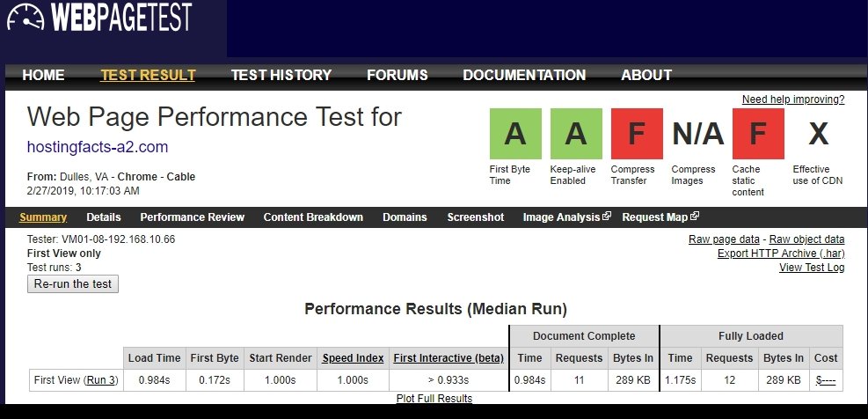Open the Plot Full Results link
This screenshot has width=868, height=419.
434,399
